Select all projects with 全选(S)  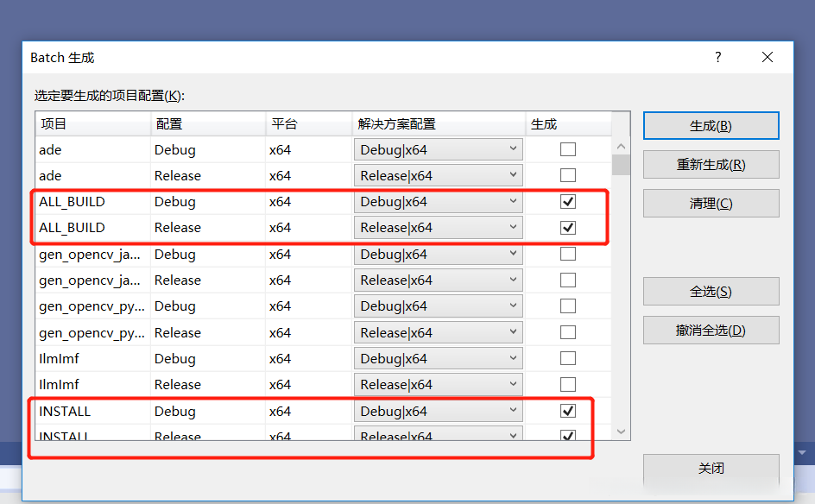tap(711, 291)
